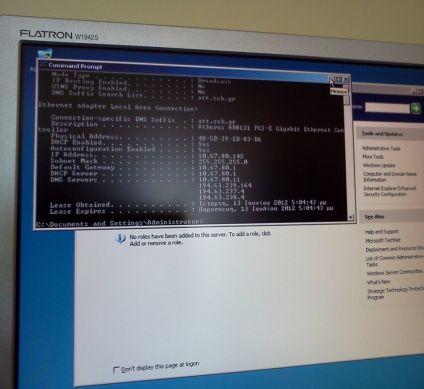Click DNS entry 194.63.239.164
This screenshot has height=389, width=424.
click(225, 185)
